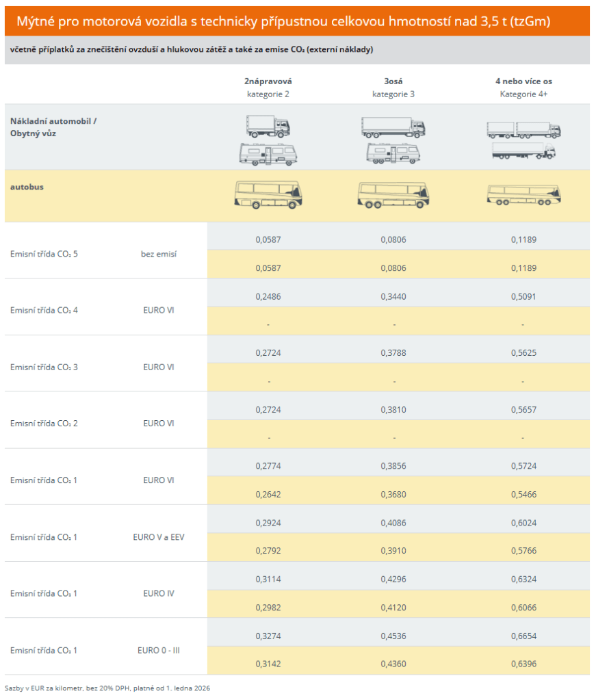Screen dimensions: 596x700
Task: Select the 3-axle motorhome icon
Action: pyautogui.click(x=393, y=153)
